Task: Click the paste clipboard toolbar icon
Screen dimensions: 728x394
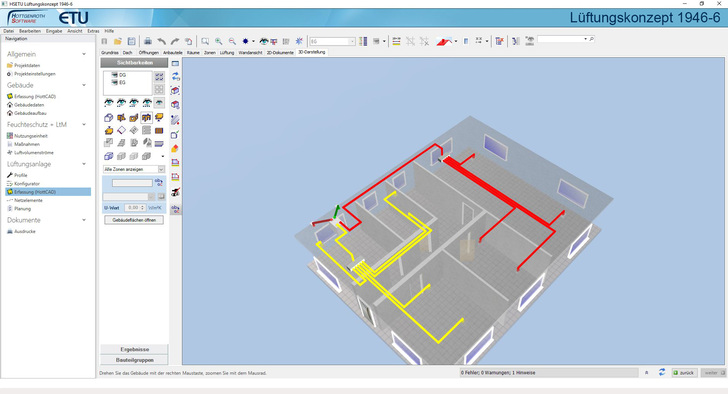Action: tap(188, 41)
